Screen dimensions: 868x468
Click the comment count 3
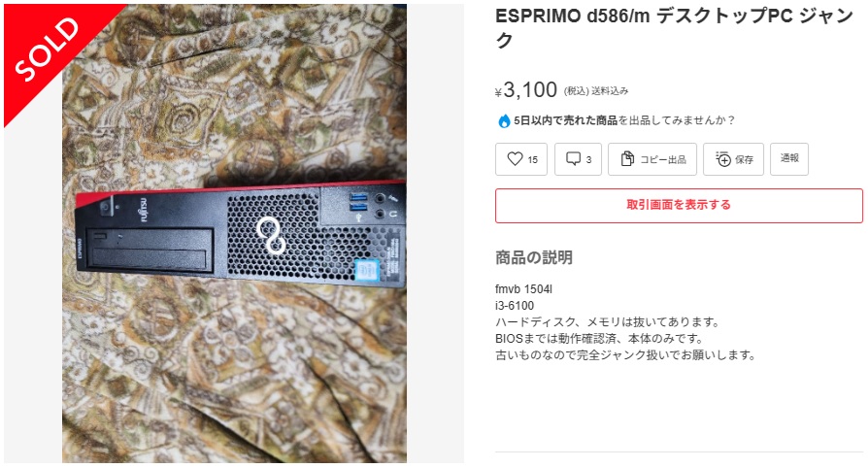pos(588,159)
